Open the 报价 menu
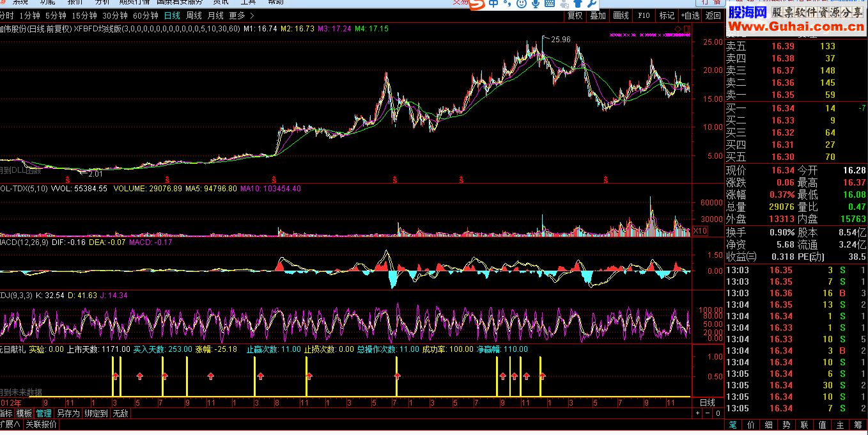 pos(75,3)
